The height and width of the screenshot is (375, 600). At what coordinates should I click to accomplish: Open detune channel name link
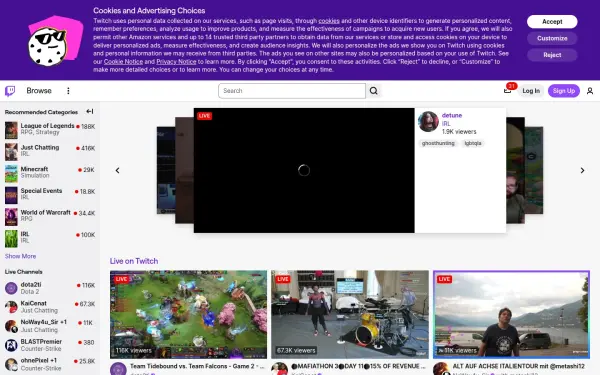point(452,115)
